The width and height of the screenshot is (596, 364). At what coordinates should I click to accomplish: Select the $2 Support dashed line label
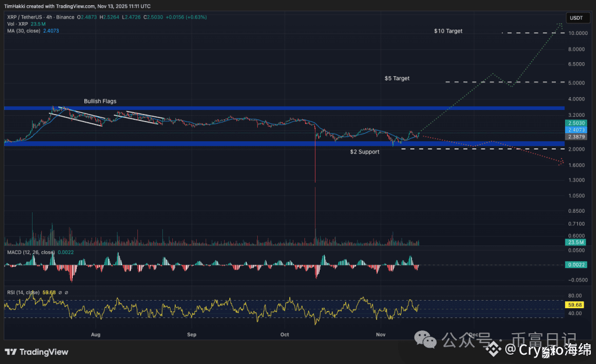click(364, 151)
